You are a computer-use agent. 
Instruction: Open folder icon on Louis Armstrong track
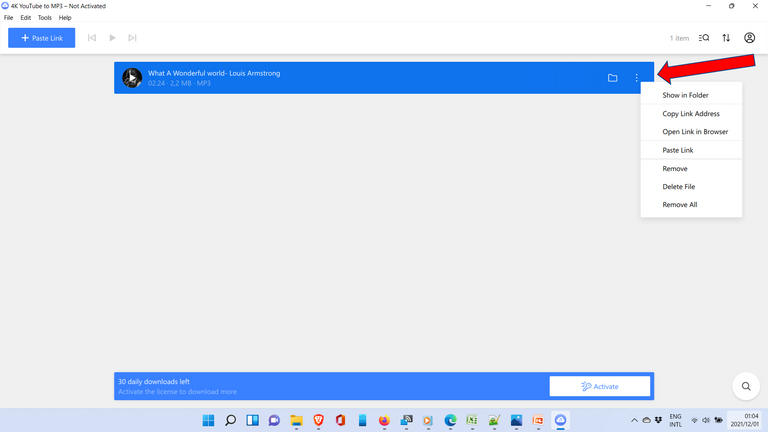(x=612, y=78)
